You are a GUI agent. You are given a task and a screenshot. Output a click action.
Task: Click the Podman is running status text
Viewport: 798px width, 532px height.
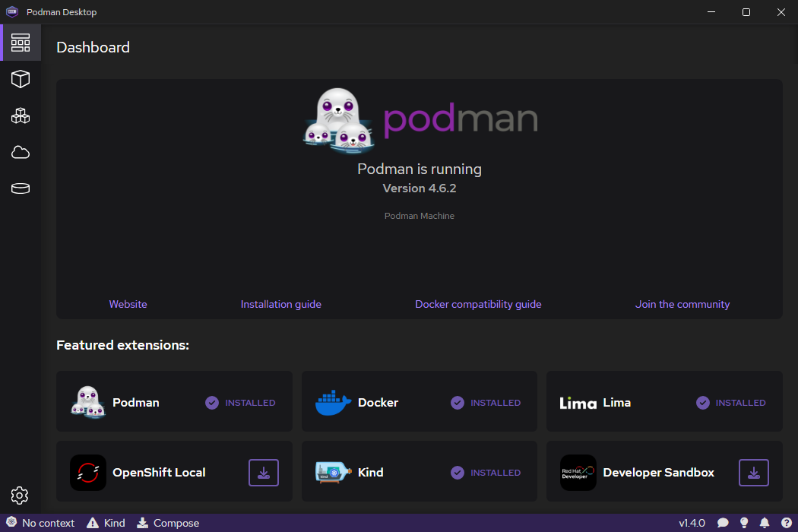pyautogui.click(x=420, y=169)
